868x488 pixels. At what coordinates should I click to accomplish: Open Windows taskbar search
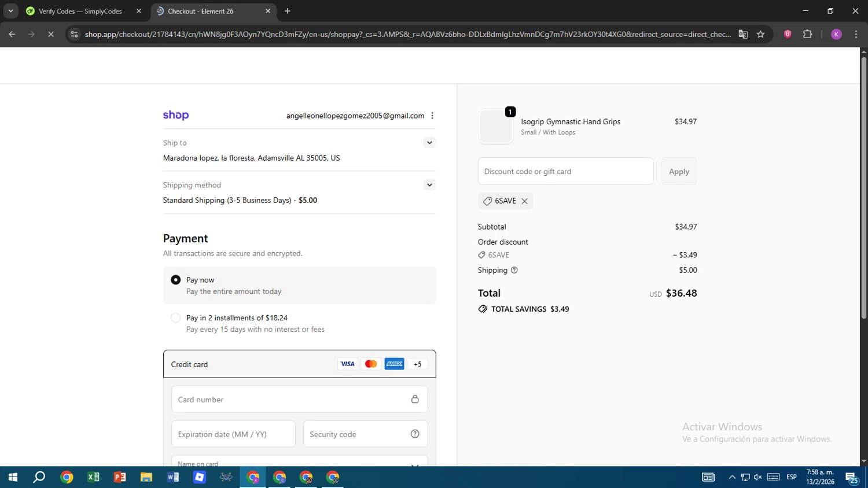point(39,477)
